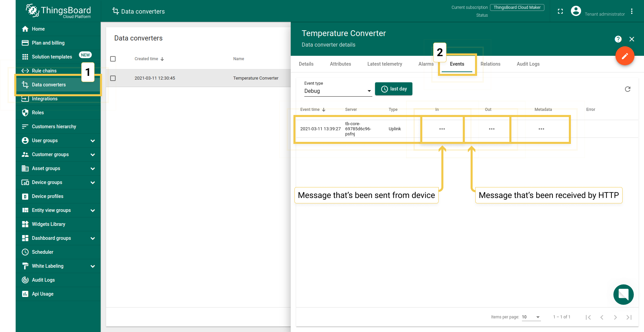Sort converters by Created time
This screenshot has width=644, height=332.
(149, 59)
